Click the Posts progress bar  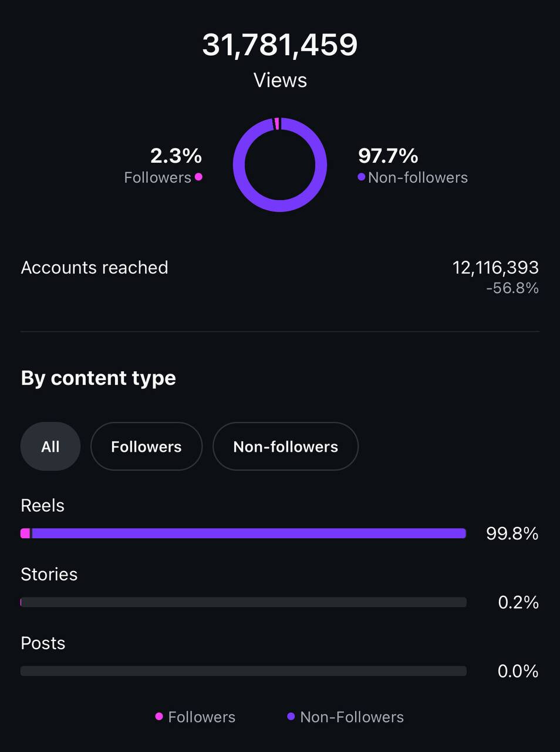pos(244,671)
